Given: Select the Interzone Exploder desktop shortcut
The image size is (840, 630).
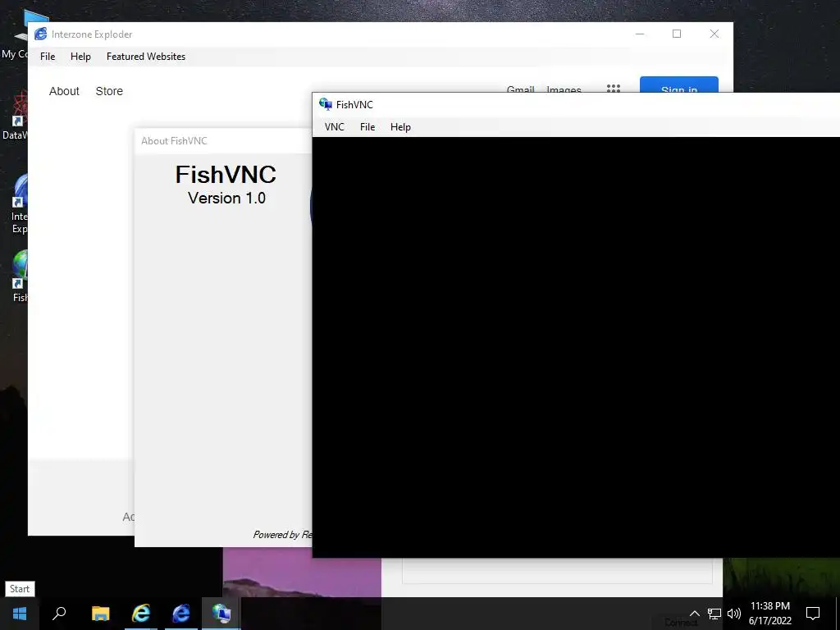Looking at the screenshot, I should pos(20,203).
